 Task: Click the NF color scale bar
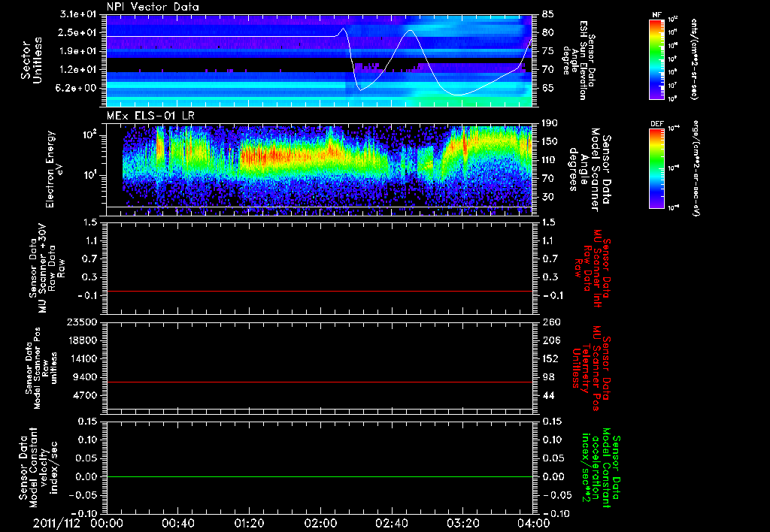point(656,60)
